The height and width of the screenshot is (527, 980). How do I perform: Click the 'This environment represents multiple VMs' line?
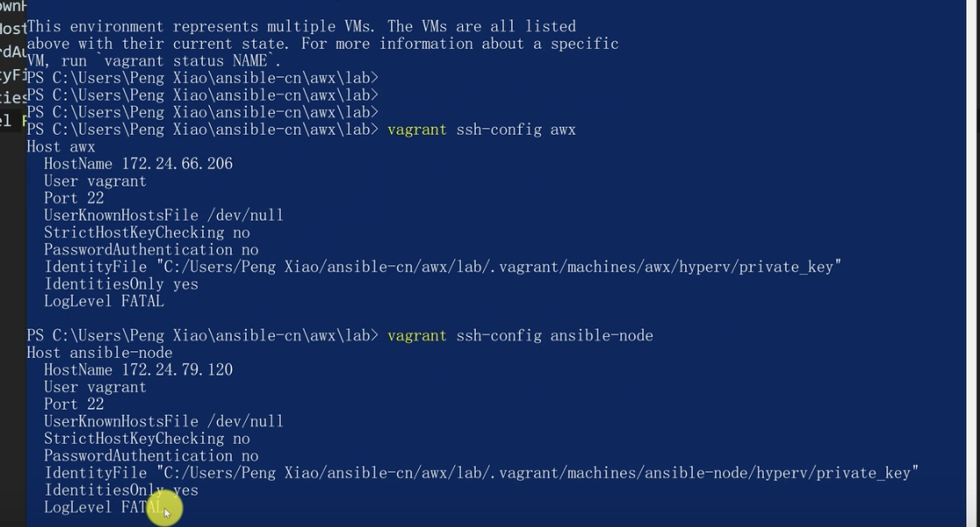(x=301, y=26)
